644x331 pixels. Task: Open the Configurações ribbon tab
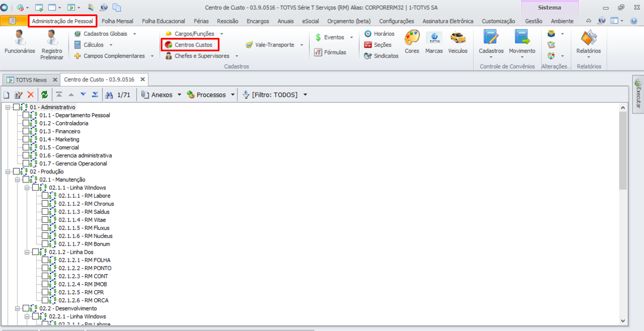tap(396, 21)
